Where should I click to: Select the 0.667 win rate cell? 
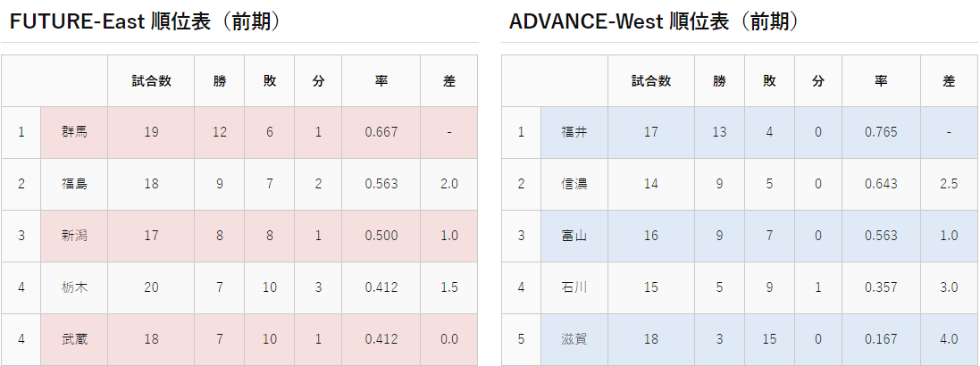(x=381, y=132)
